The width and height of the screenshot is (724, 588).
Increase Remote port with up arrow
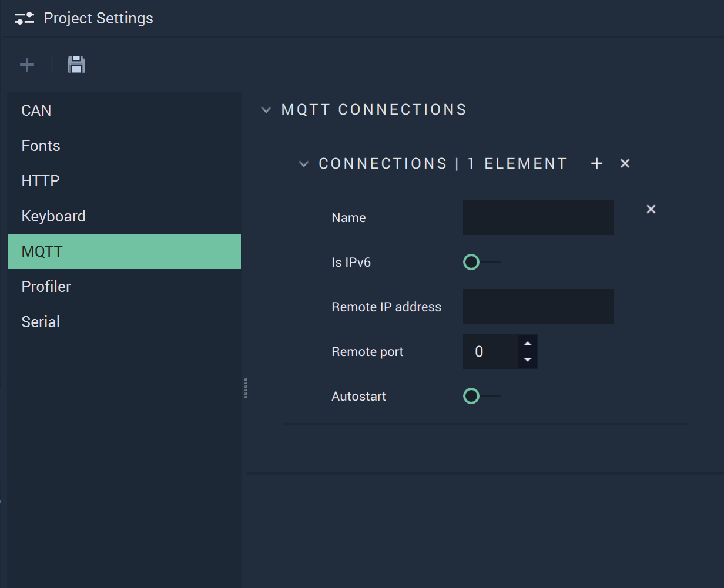point(528,344)
